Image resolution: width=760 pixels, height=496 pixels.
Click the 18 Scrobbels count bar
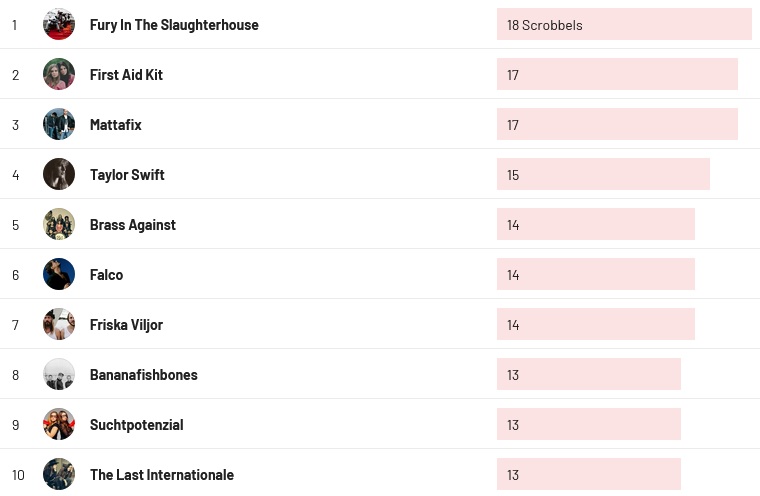[624, 24]
